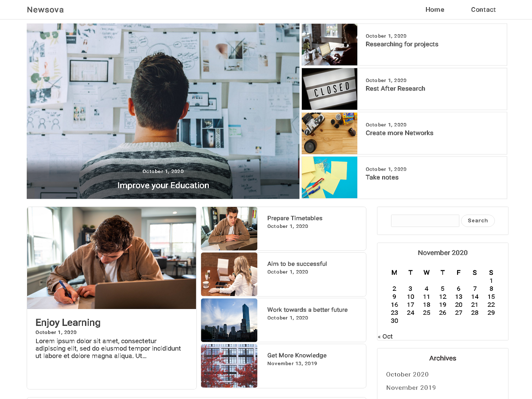Viewport: 532px width, 399px height.
Task: Open the Get More Knowledge article title
Action: pos(297,355)
